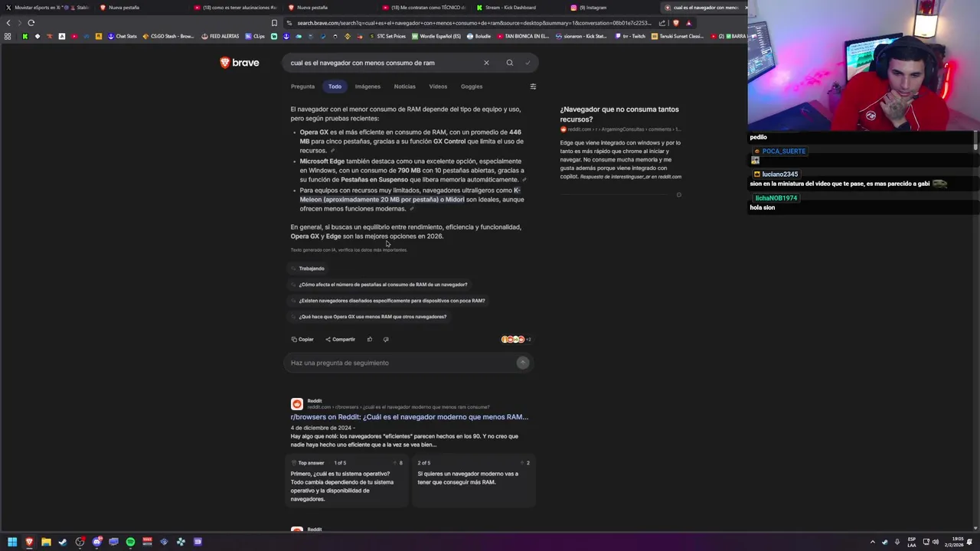Click the magnifier search icon in search box
The image size is (980, 551).
tap(509, 63)
